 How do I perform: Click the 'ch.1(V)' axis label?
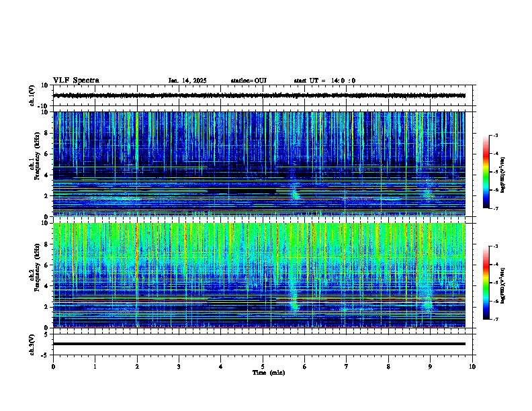32,95
